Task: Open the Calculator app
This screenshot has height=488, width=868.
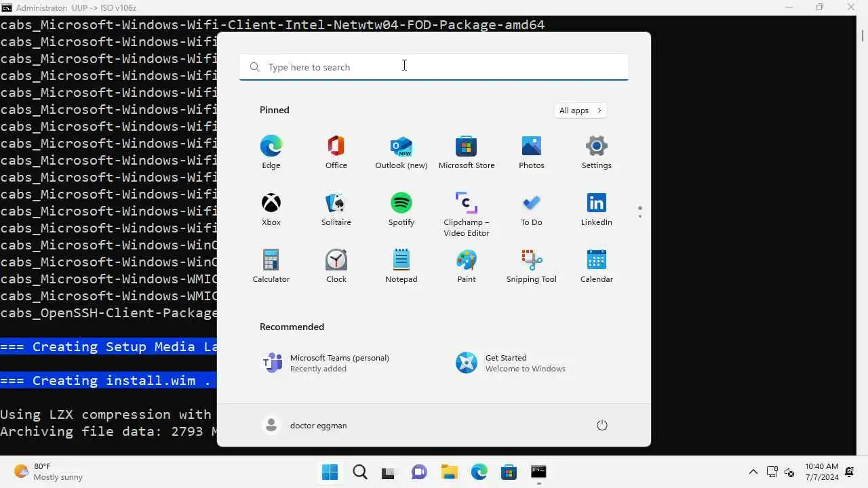Action: click(x=271, y=266)
